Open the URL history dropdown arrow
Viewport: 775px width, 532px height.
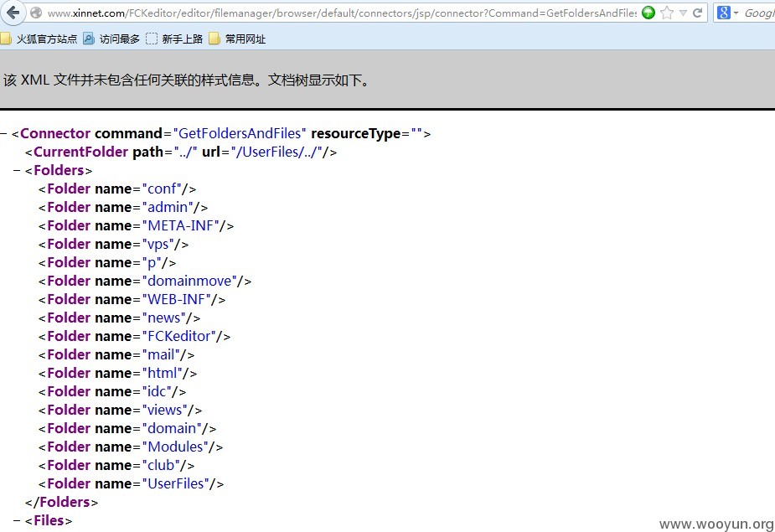[683, 13]
